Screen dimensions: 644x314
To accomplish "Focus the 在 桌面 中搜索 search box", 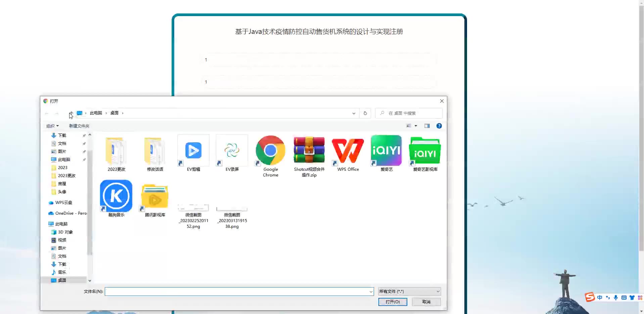I will point(409,113).
